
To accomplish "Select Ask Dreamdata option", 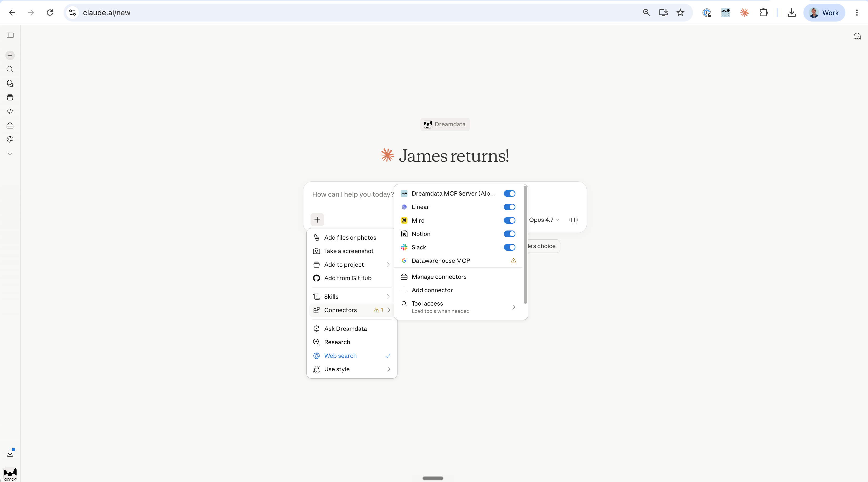I will 352,329.
